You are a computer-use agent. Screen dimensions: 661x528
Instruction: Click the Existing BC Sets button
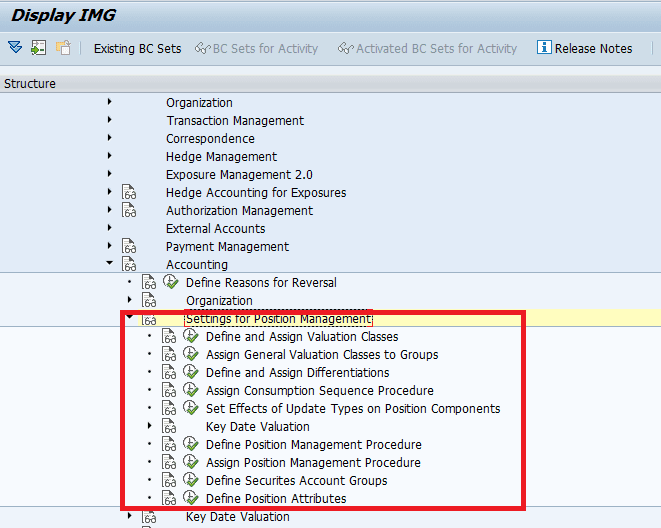point(137,48)
